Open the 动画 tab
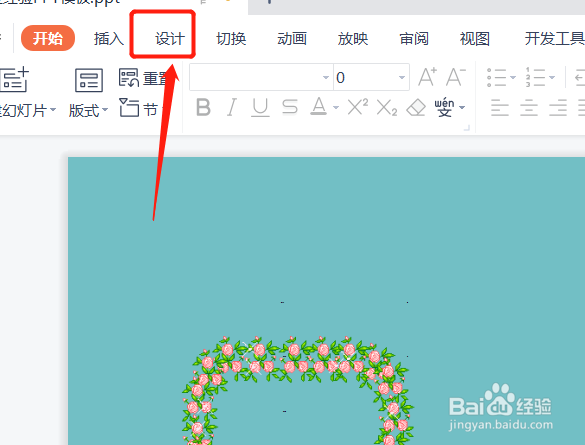The height and width of the screenshot is (445, 585). coord(292,38)
